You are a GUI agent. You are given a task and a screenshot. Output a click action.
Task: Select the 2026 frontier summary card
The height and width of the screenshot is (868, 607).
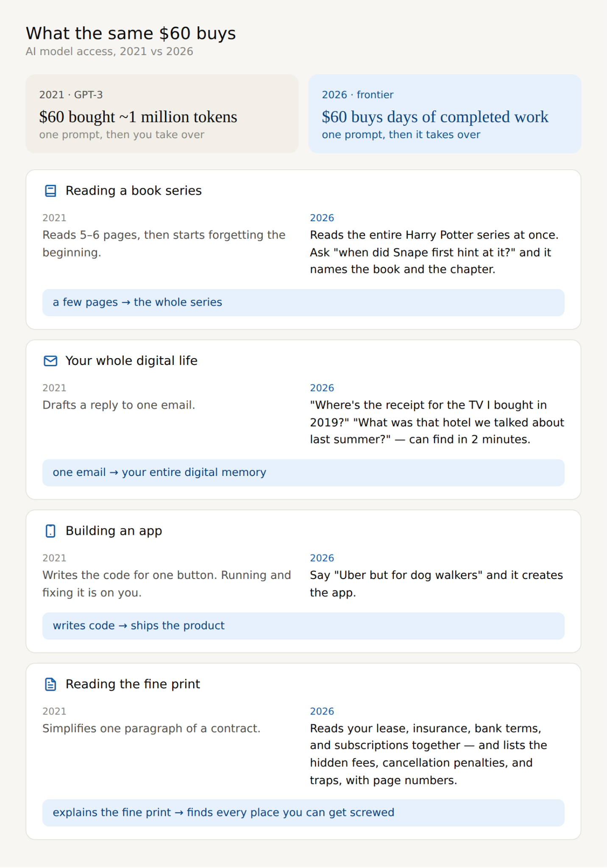click(x=445, y=114)
